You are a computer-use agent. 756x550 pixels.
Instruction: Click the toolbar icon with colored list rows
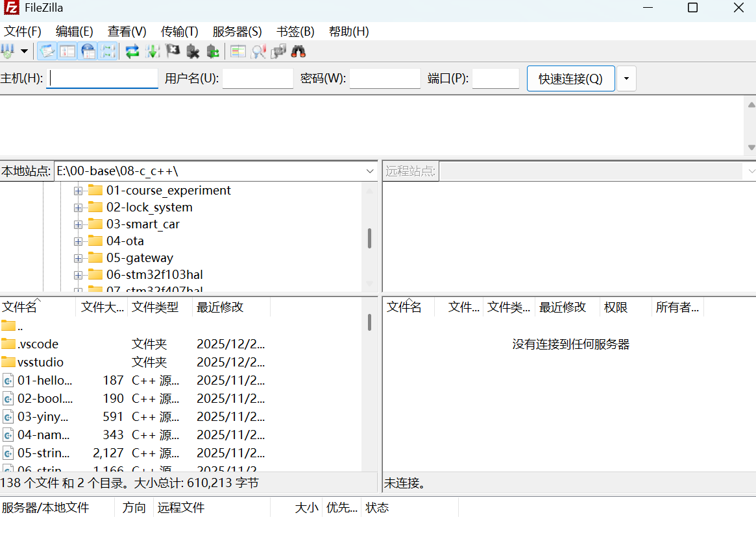(x=238, y=51)
